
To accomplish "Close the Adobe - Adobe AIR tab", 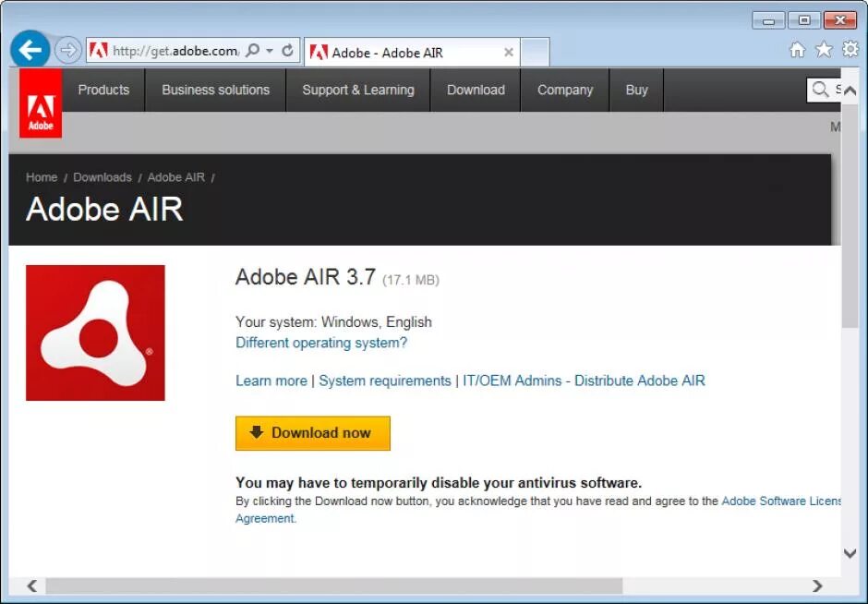I will (x=509, y=52).
